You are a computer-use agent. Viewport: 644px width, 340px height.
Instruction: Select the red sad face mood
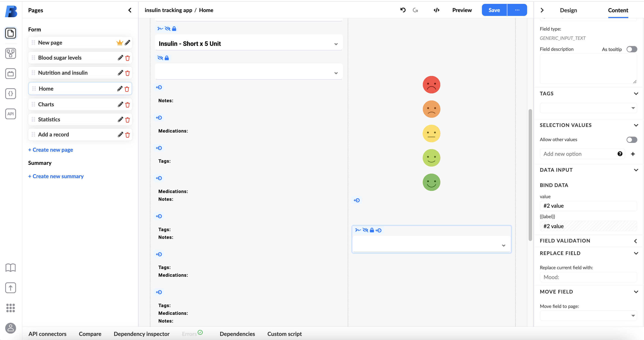pos(431,85)
